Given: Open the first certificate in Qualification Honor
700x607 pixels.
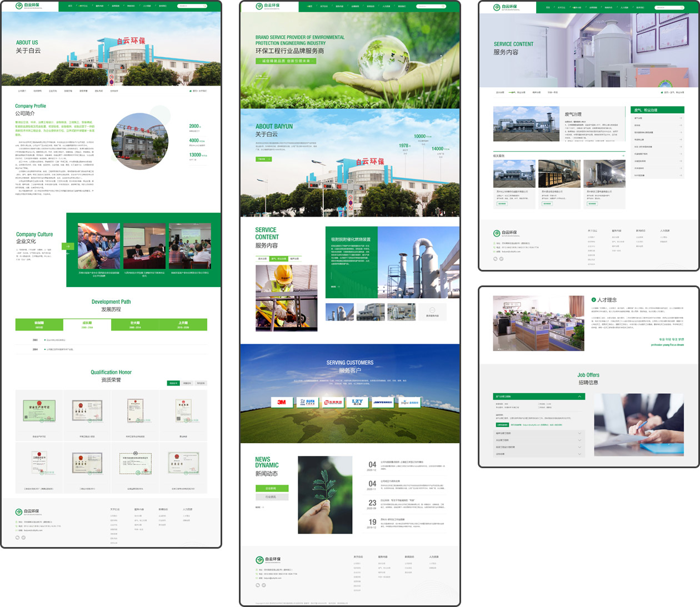Looking at the screenshot, I should click(39, 412).
